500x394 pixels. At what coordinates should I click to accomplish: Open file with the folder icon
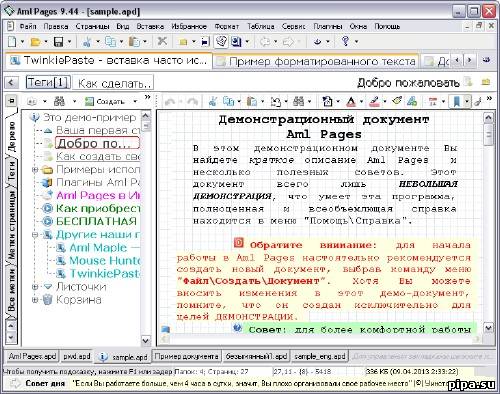[x=35, y=42]
